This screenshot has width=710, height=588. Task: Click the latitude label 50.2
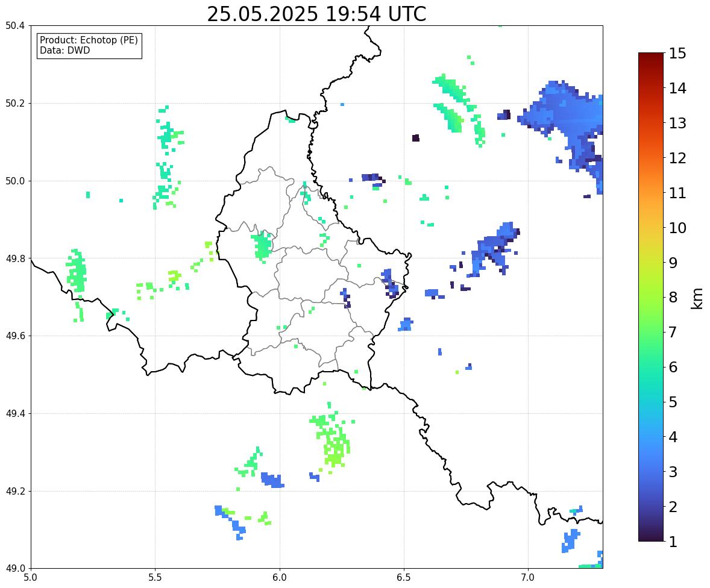[15, 104]
